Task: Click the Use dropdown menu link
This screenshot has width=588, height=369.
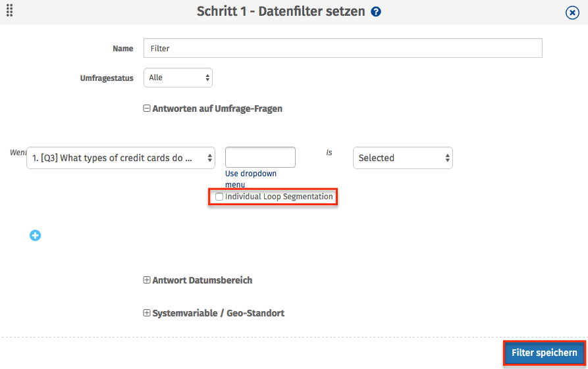Action: 251,179
